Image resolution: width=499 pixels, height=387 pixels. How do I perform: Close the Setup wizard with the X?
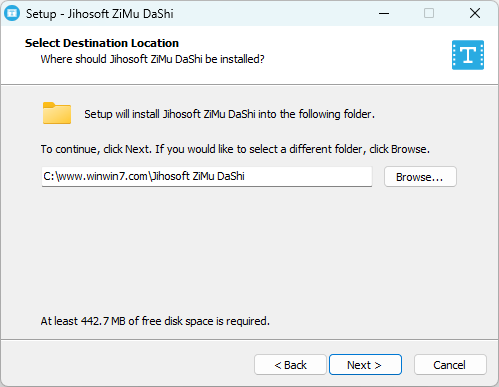coord(475,13)
